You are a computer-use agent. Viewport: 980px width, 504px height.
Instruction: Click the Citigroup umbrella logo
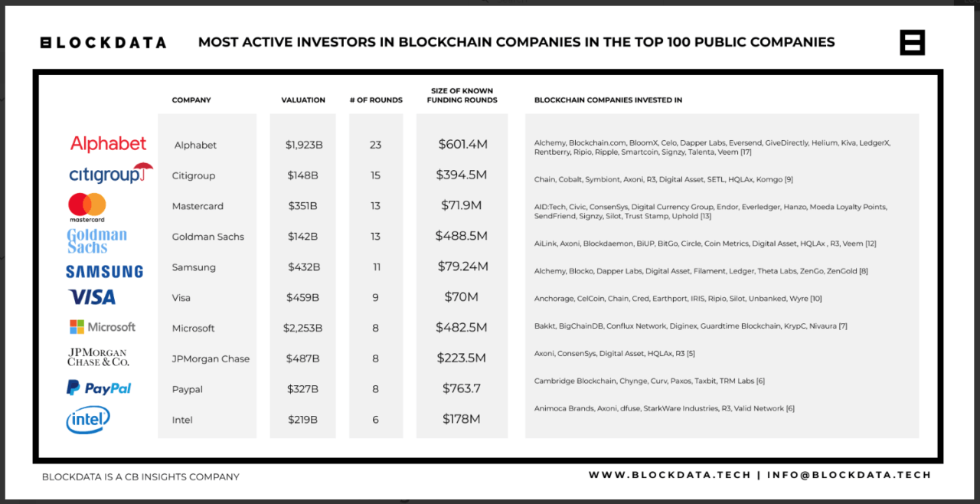tap(110, 174)
